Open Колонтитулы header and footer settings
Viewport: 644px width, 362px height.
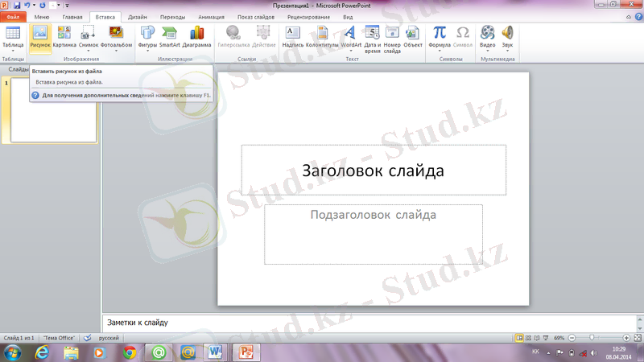(322, 36)
